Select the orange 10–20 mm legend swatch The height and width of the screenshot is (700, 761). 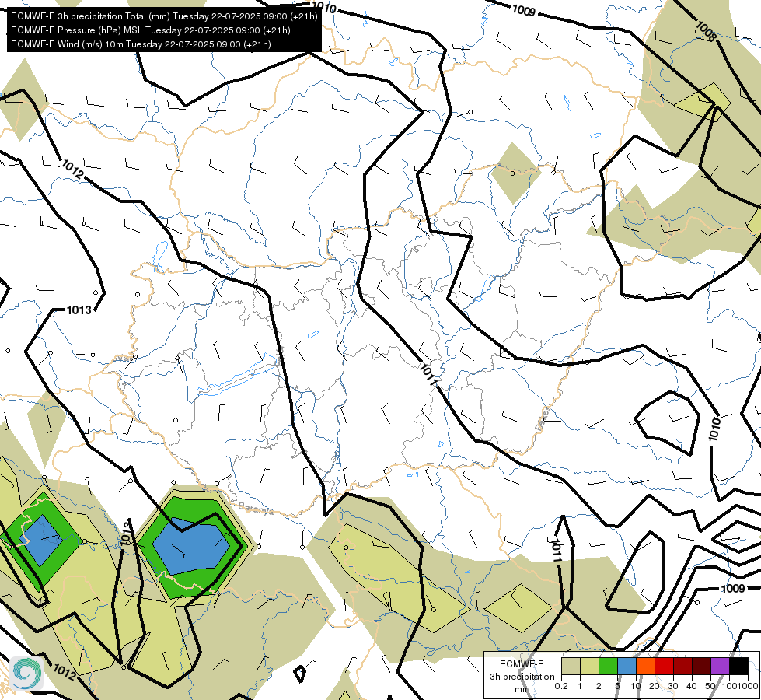pos(645,666)
